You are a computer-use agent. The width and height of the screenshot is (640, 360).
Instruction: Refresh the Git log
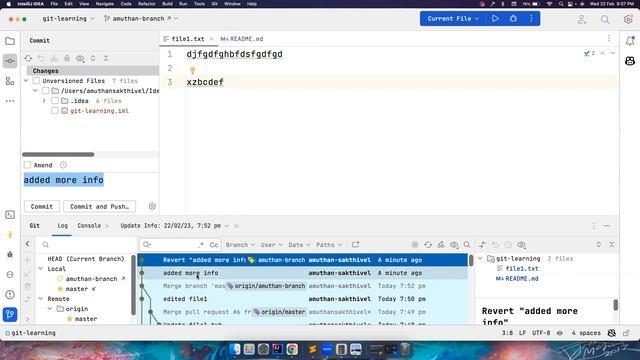[428, 245]
